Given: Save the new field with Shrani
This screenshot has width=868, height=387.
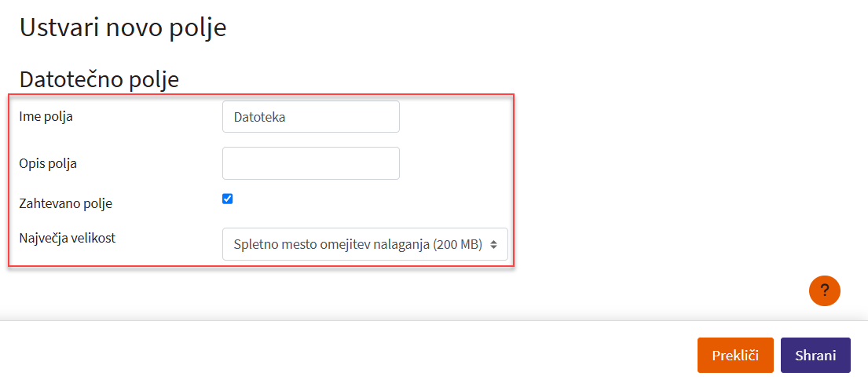Looking at the screenshot, I should coord(815,355).
